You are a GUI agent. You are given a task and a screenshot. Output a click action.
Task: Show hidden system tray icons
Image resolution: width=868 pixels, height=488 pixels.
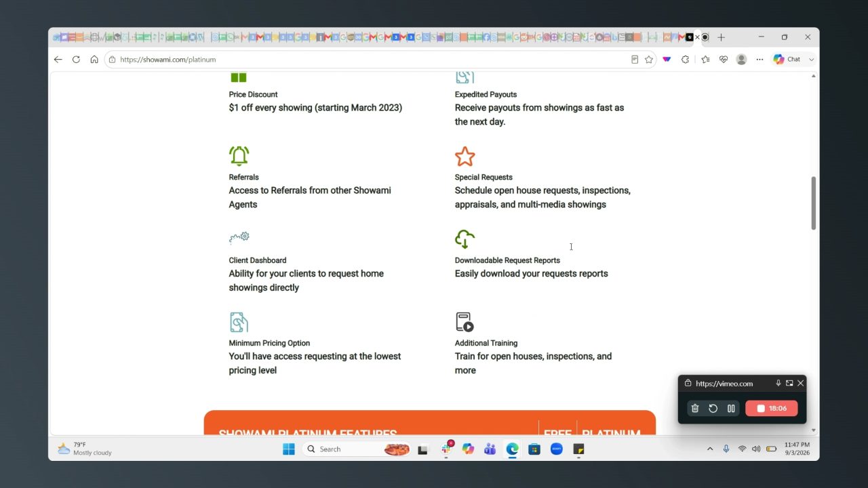point(710,449)
